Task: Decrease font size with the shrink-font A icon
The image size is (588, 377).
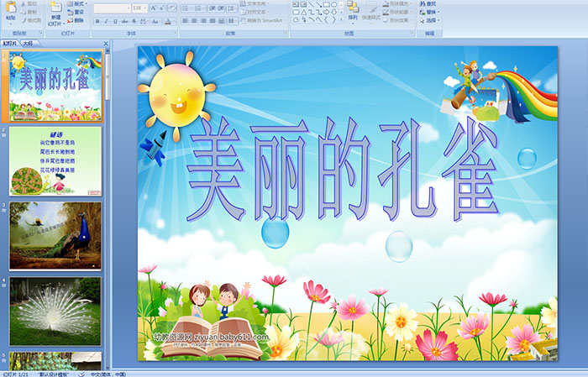Action: pyautogui.click(x=161, y=8)
